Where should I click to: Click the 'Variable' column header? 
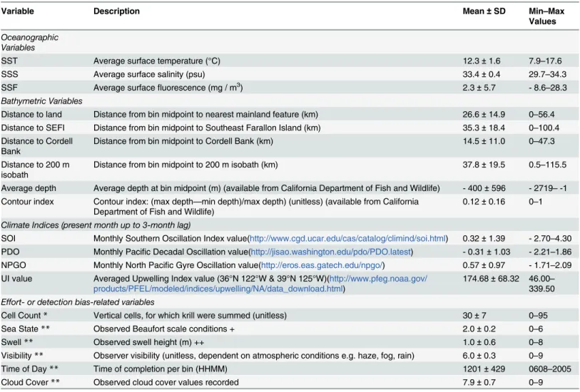(17, 11)
